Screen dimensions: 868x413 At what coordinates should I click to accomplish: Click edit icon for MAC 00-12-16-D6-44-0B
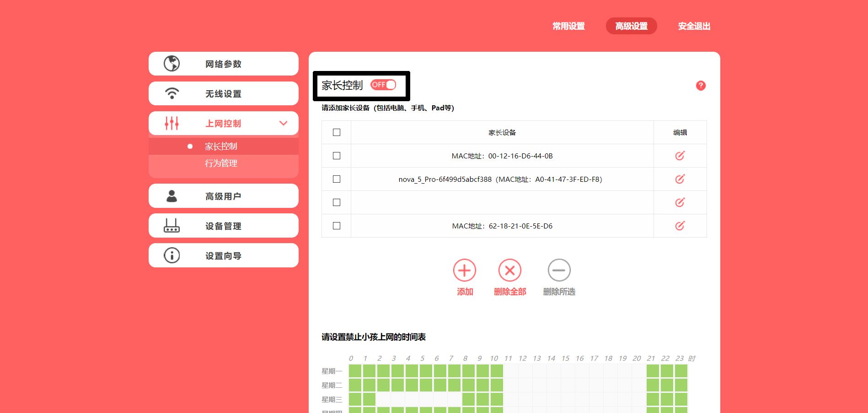tap(680, 156)
